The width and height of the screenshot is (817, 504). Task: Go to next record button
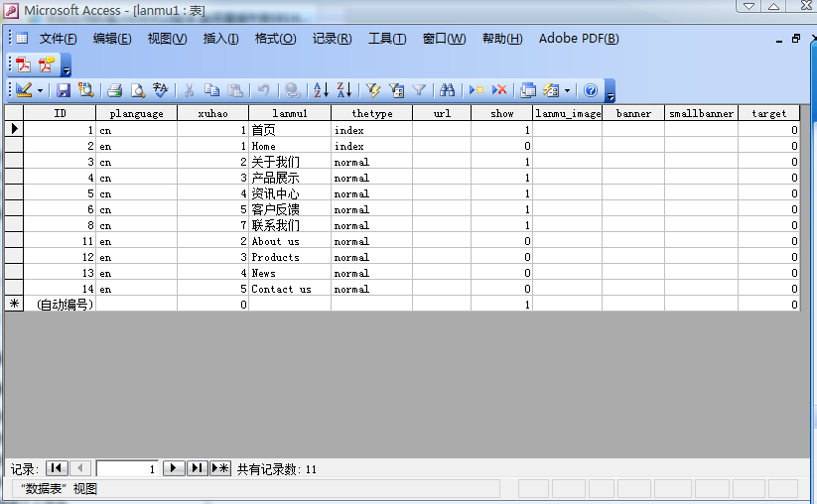(x=173, y=468)
